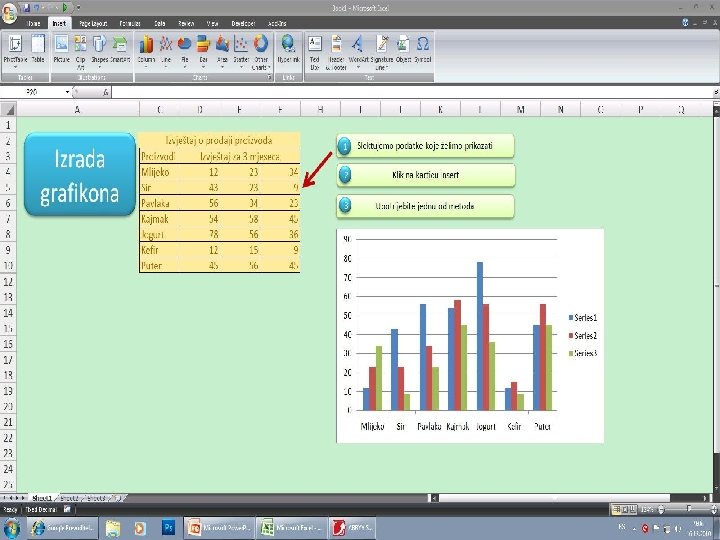The width and height of the screenshot is (720, 540).
Task: Click the insert function fx button
Action: click(106, 92)
